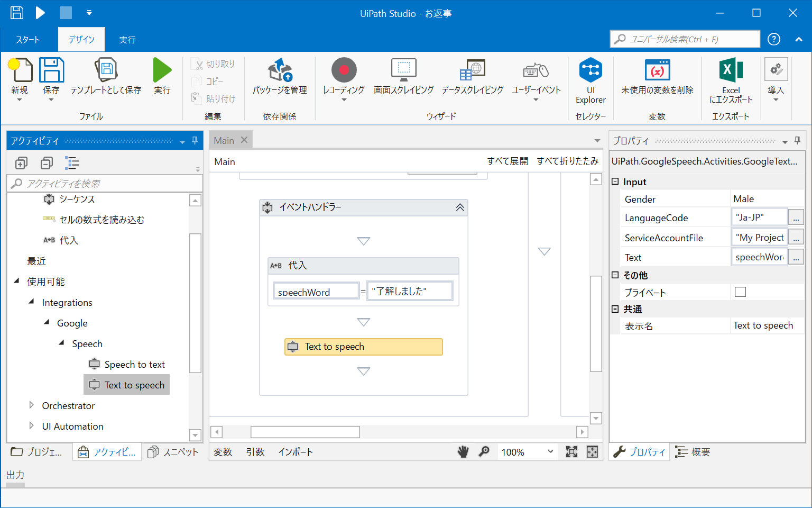
Task: Activate the pan hand tool
Action: point(463,452)
